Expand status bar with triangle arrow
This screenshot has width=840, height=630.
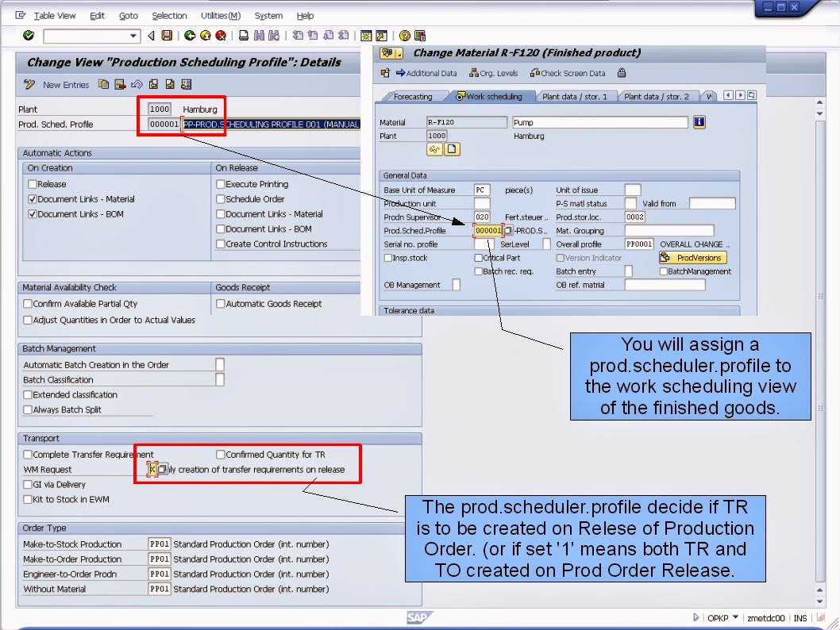click(696, 617)
